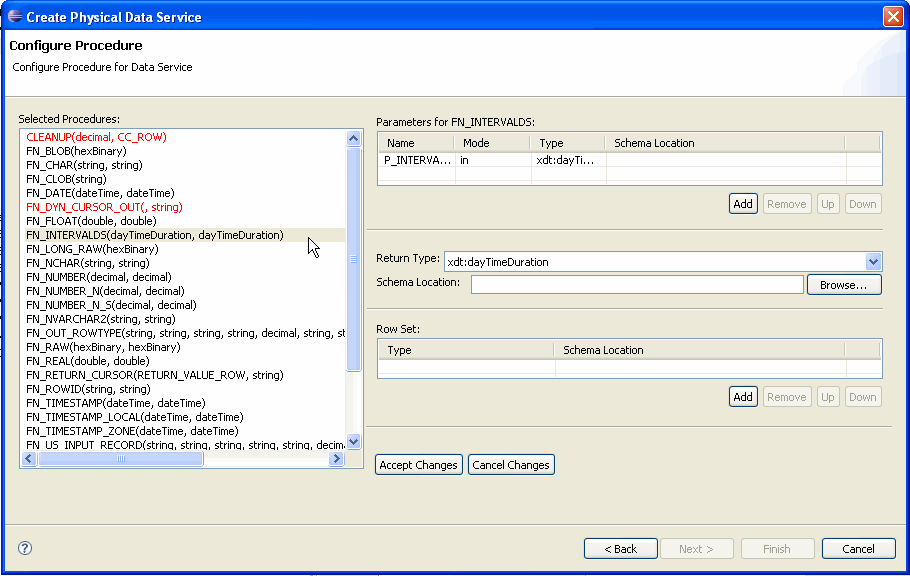Select FN_TIMESTAMP_LOCAL(dateTime, dateTime) procedure
The height and width of the screenshot is (576, 910).
coord(135,417)
